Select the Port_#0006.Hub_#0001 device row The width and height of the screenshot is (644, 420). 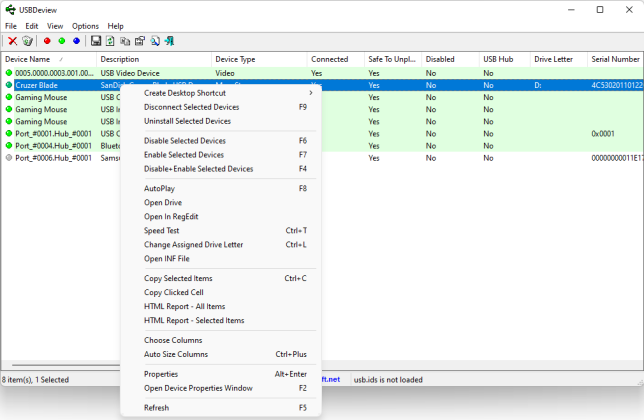pyautogui.click(x=50, y=158)
